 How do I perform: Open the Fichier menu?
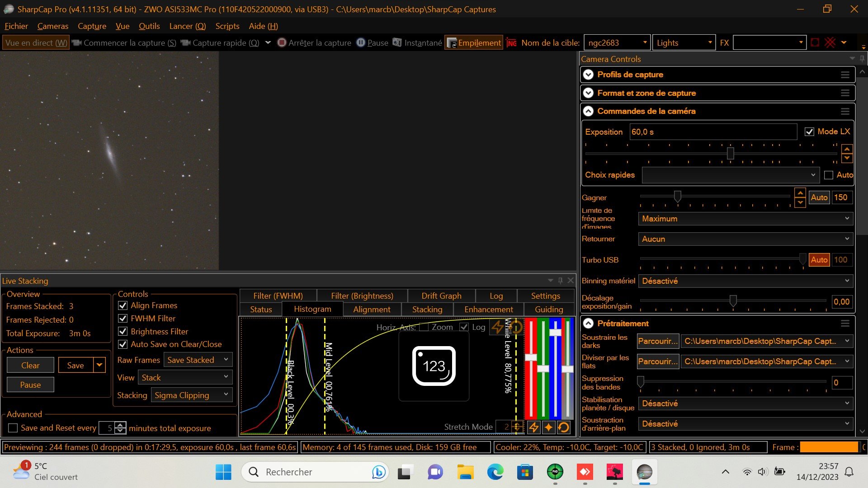pos(16,26)
